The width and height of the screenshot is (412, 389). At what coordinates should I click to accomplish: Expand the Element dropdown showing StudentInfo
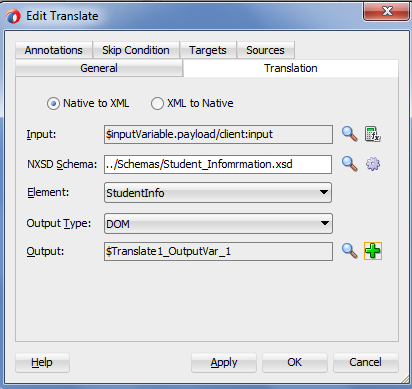coord(218,193)
